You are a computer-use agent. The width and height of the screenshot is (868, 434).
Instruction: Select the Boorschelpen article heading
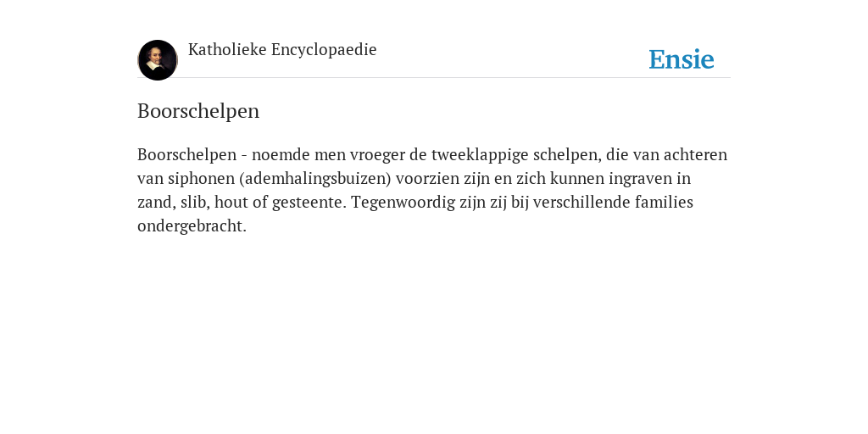pyautogui.click(x=198, y=111)
